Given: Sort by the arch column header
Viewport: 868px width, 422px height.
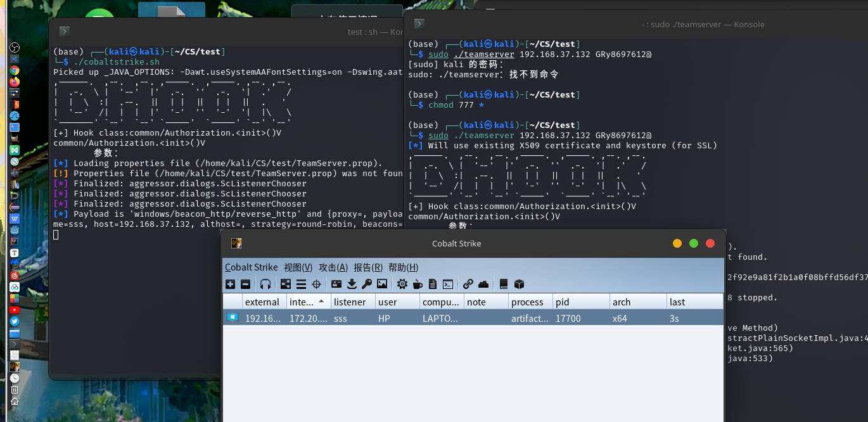Looking at the screenshot, I should [x=638, y=302].
